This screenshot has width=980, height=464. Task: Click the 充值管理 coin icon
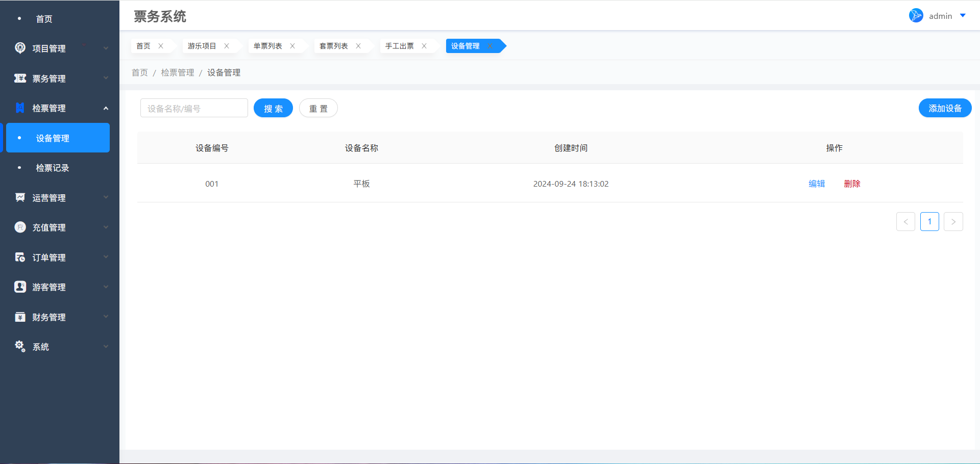pyautogui.click(x=20, y=227)
